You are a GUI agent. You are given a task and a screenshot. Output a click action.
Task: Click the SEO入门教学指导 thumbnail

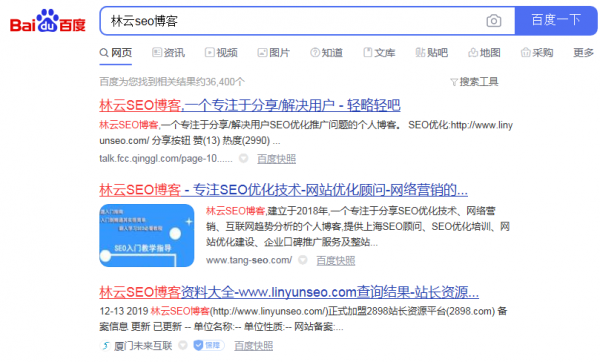click(147, 235)
